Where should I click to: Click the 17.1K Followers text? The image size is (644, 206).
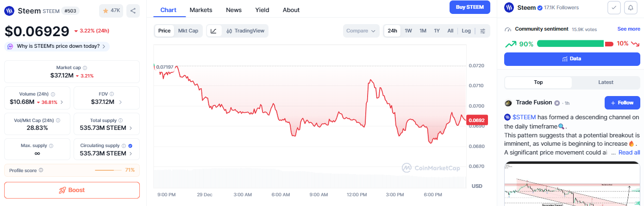(x=562, y=8)
